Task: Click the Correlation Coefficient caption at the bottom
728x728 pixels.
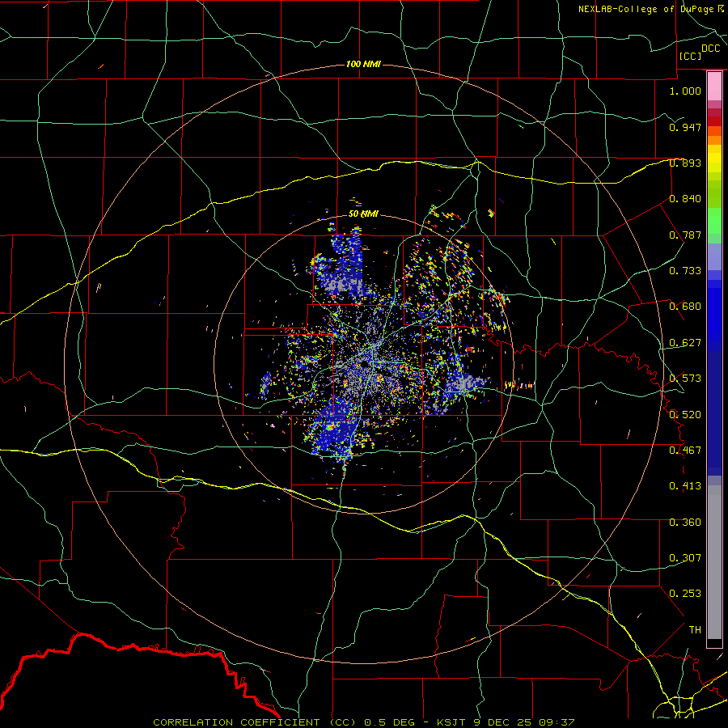Action: coord(363,722)
